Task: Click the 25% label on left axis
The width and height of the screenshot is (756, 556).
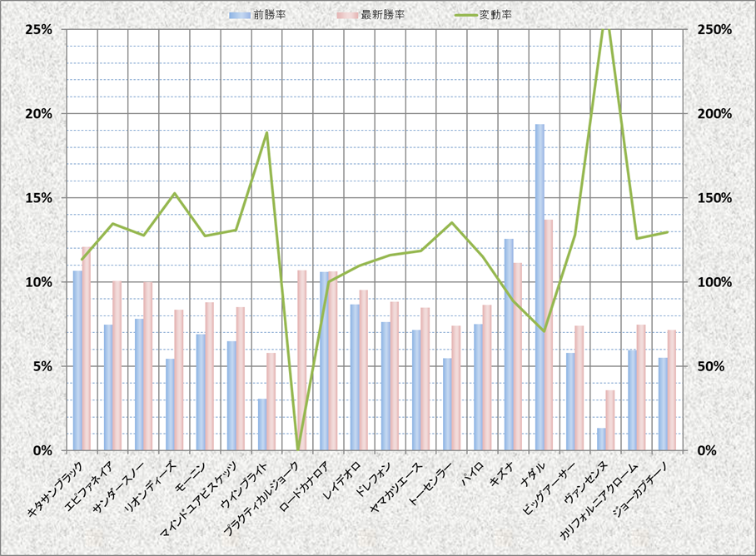Action: tap(39, 29)
